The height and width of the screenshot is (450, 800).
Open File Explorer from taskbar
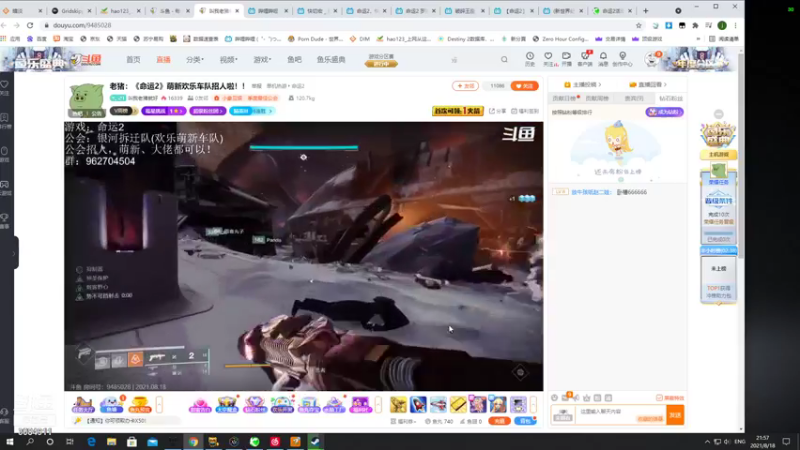[x=111, y=441]
